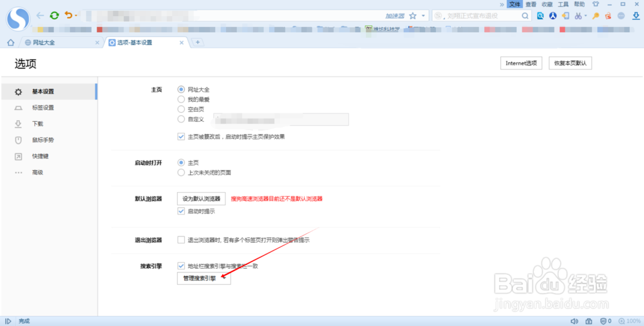644x326 pixels.
Task: Click the golden key password icon
Action: click(x=596, y=15)
